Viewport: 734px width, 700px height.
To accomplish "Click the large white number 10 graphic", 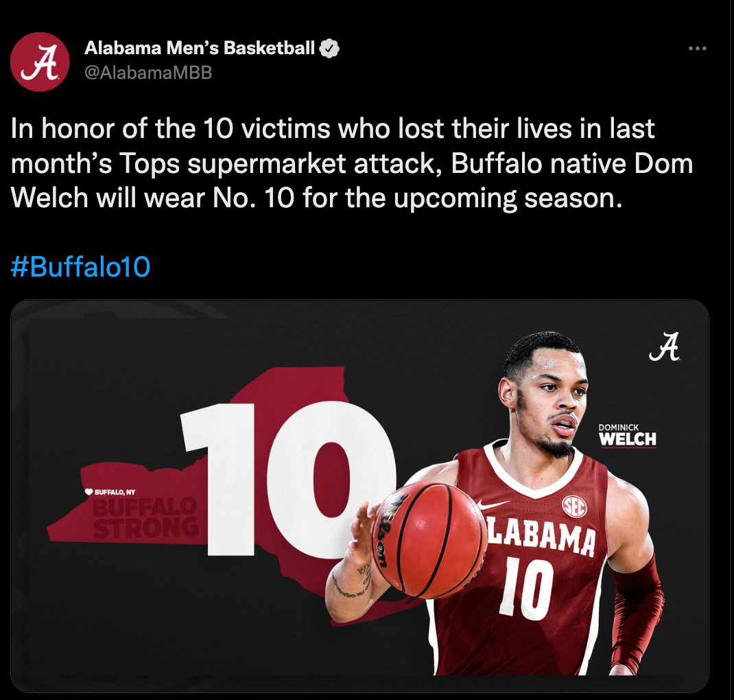I will (288, 477).
